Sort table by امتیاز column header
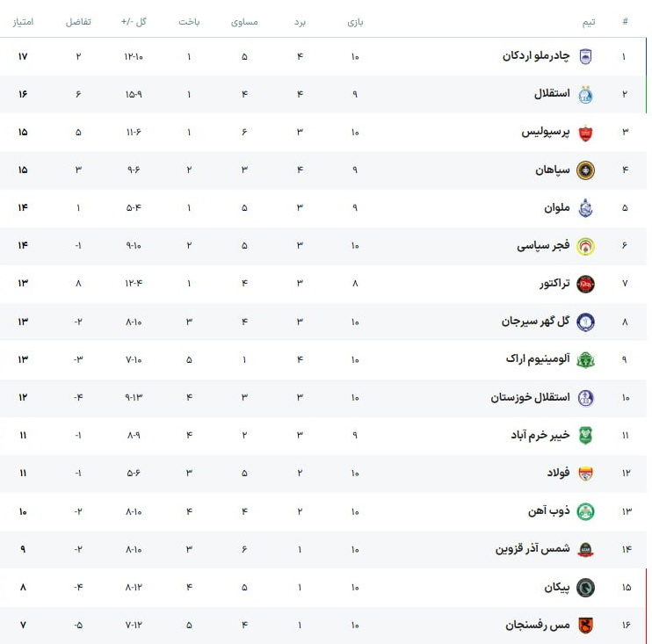This screenshot has height=644, width=652. (23, 21)
